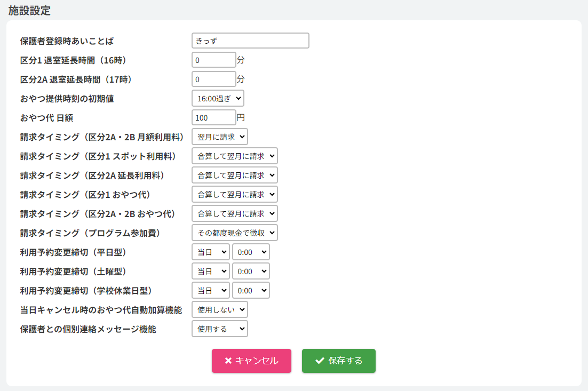Viewport: 588px width, 391px height.
Task: Click the 区分1 退室延長時間 minutes field
Action: [x=213, y=60]
